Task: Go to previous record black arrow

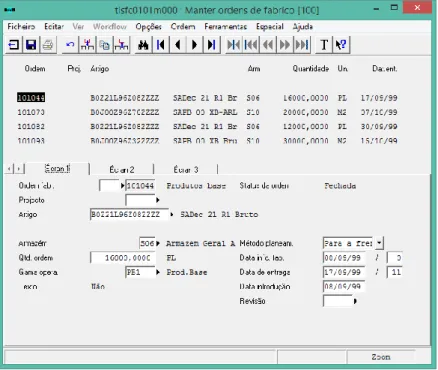Action: pyautogui.click(x=178, y=44)
